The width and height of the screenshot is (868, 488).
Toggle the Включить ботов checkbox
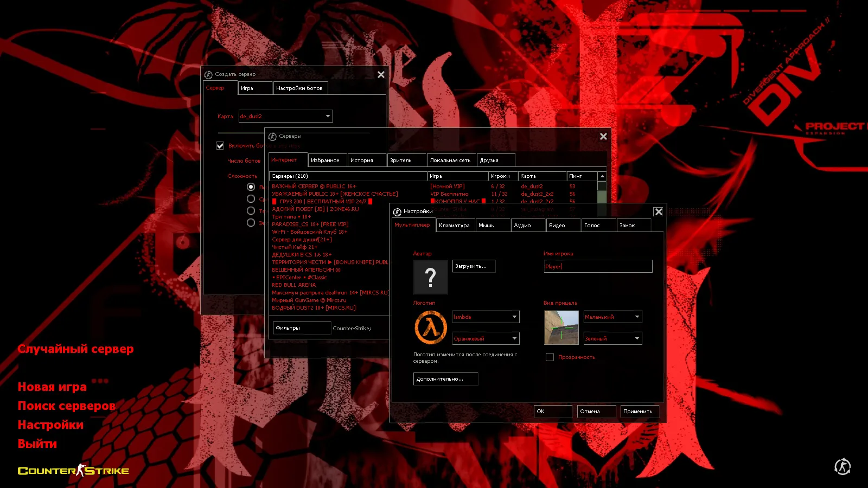pyautogui.click(x=220, y=146)
